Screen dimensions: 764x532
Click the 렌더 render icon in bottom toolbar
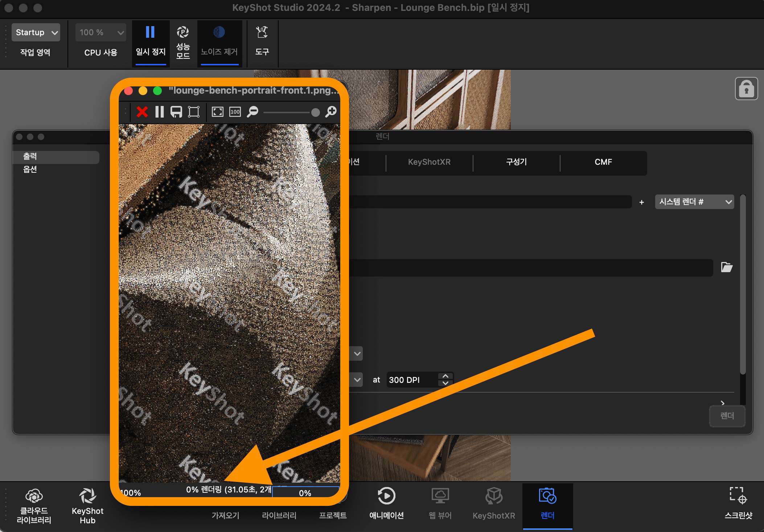[x=547, y=506]
